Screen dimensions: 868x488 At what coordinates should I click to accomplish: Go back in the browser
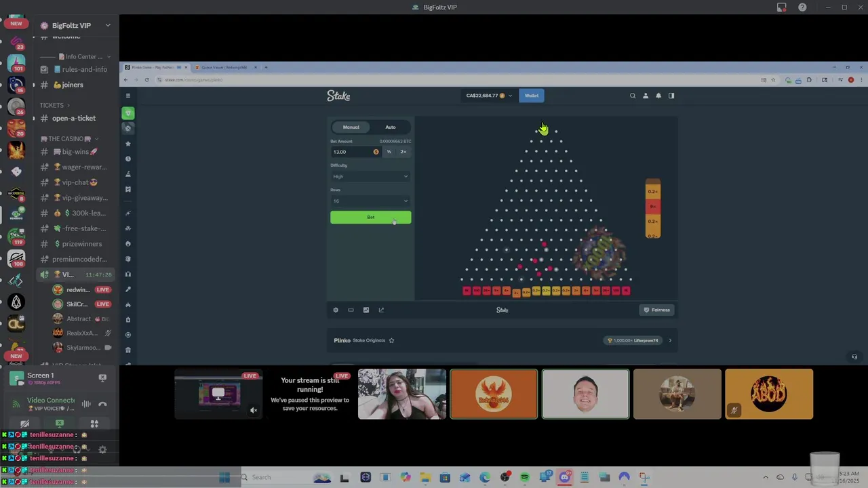(x=125, y=79)
